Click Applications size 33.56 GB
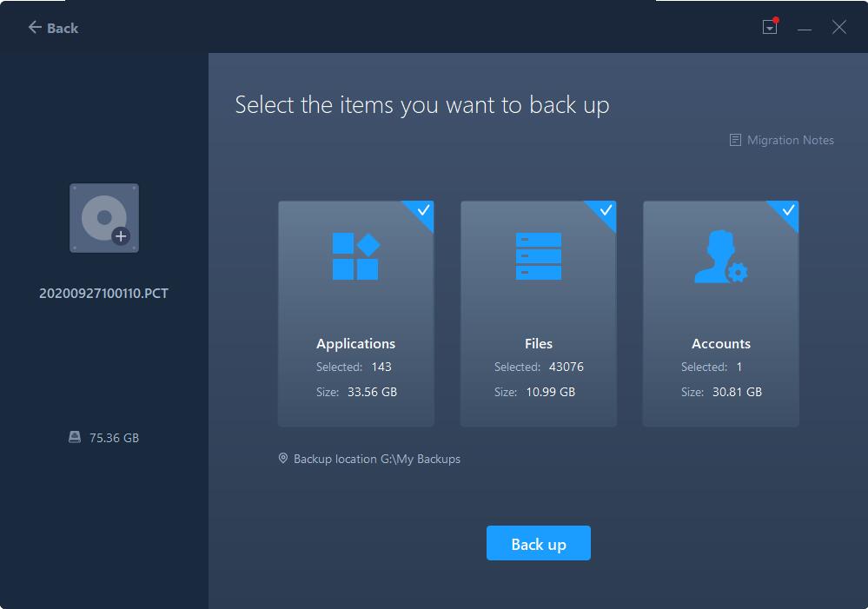The width and height of the screenshot is (868, 609). tap(372, 392)
